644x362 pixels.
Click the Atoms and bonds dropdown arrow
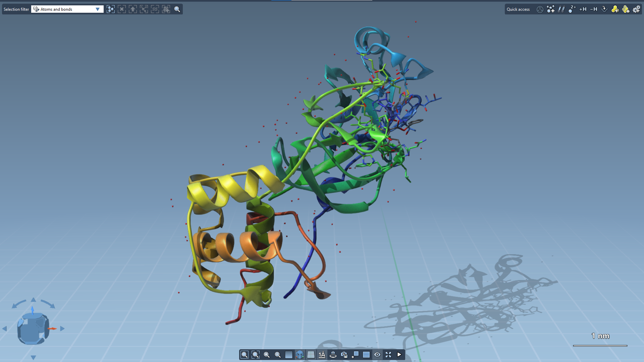[98, 9]
